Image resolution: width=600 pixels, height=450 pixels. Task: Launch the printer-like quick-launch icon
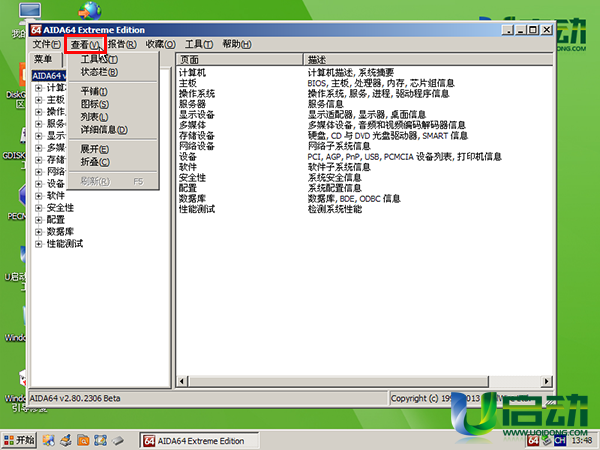pyautogui.click(x=66, y=440)
